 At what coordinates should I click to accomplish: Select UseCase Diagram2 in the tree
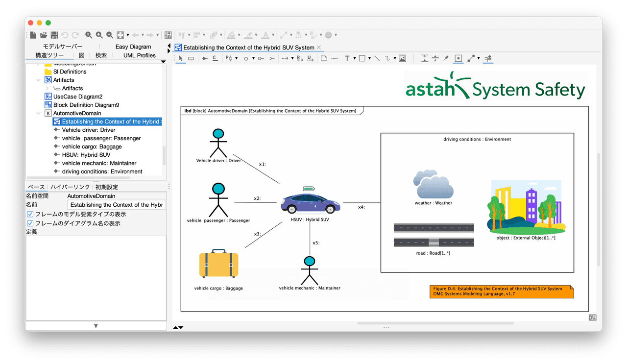[x=78, y=97]
